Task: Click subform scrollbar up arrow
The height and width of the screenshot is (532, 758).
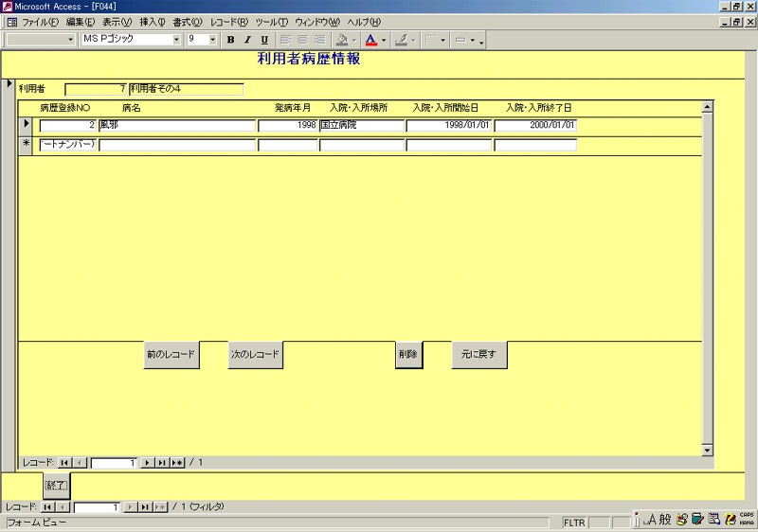Action: pos(707,107)
